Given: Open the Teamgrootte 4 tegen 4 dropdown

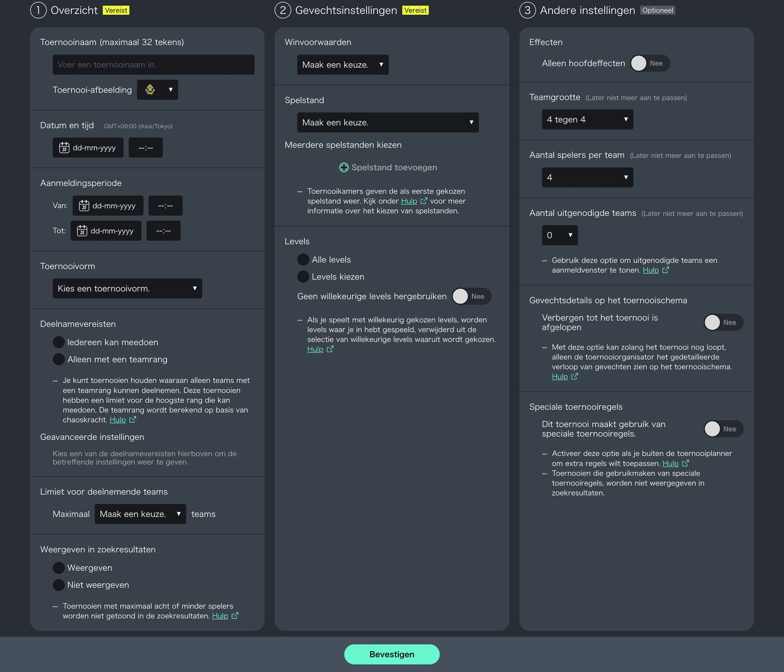Looking at the screenshot, I should click(x=587, y=119).
